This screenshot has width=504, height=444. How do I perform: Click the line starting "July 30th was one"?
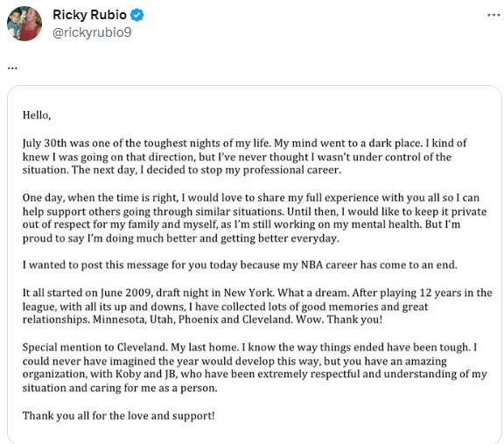[244, 143]
